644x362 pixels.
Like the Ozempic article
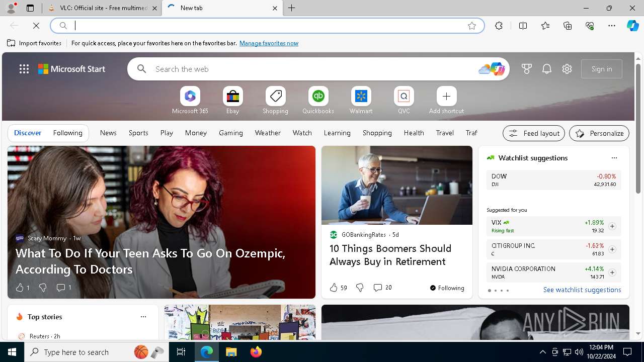20,288
